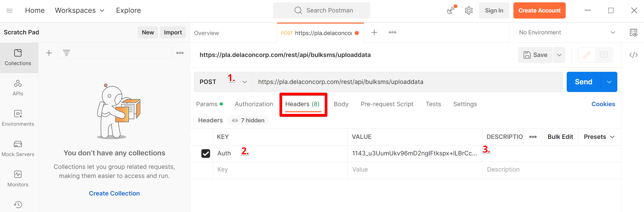Click the empty Description field
The height and width of the screenshot is (212, 644).
tap(552, 170)
